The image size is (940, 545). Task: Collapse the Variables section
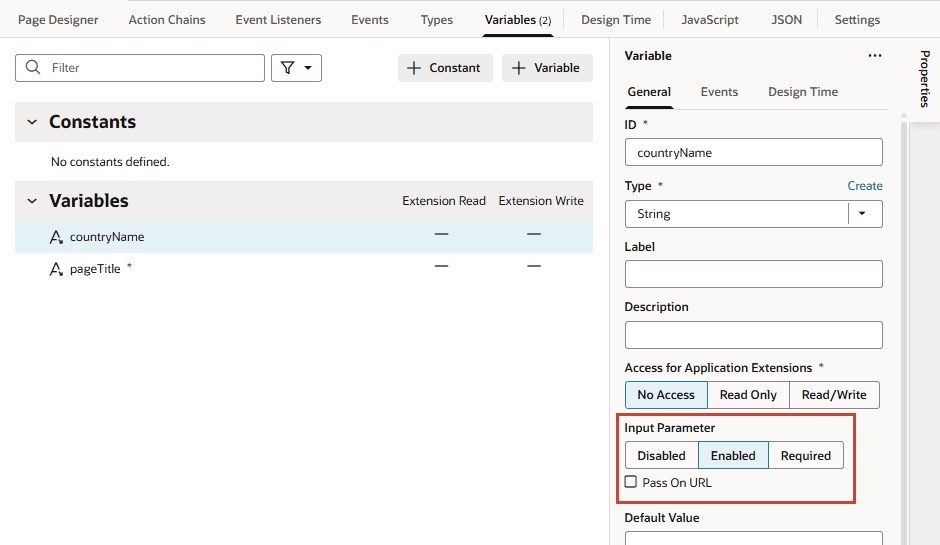pyautogui.click(x=32, y=201)
